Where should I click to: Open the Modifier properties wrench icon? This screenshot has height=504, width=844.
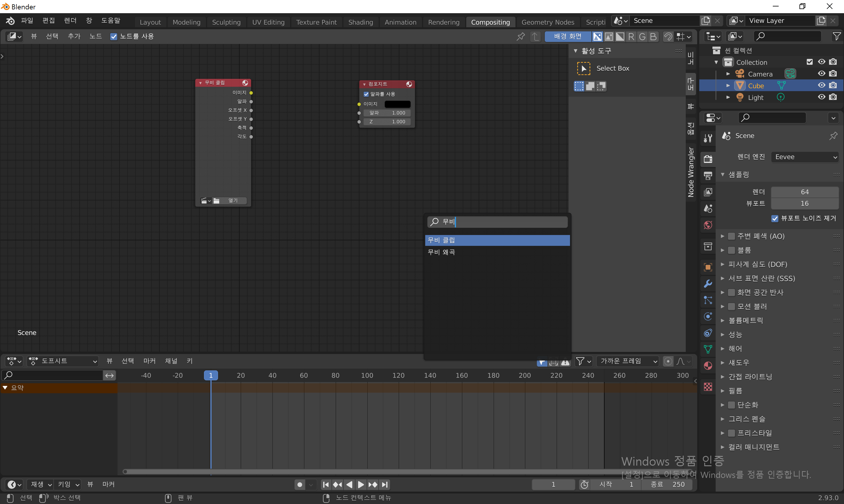tap(708, 284)
